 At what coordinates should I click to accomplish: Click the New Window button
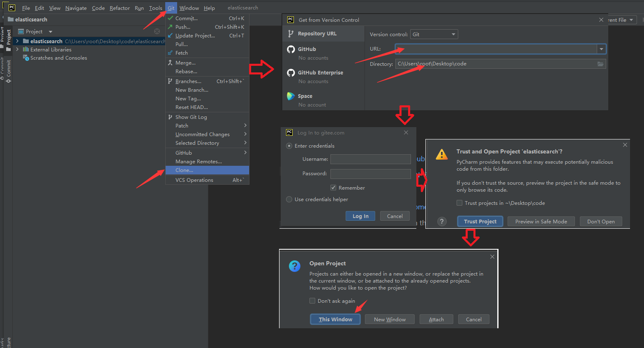(x=390, y=319)
